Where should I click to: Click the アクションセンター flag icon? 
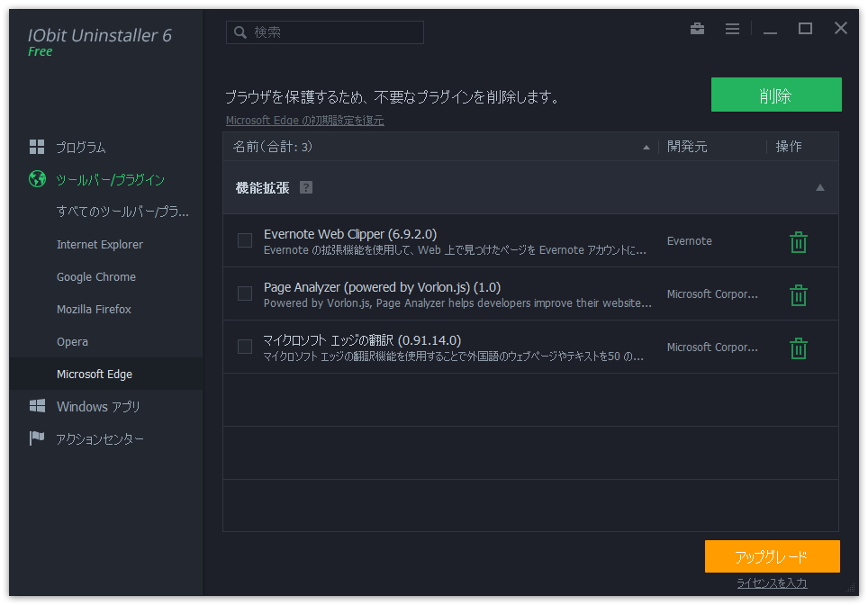click(37, 438)
